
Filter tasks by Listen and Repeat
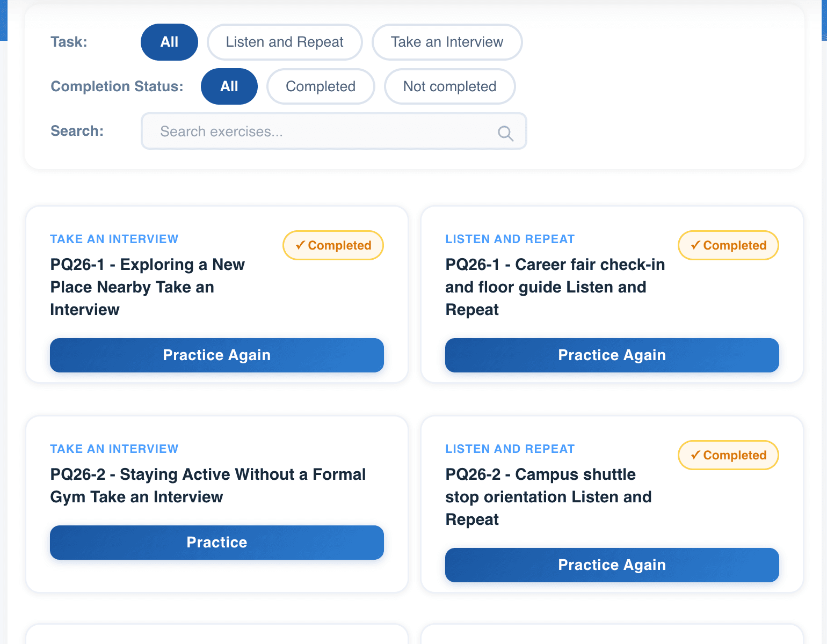pos(285,42)
